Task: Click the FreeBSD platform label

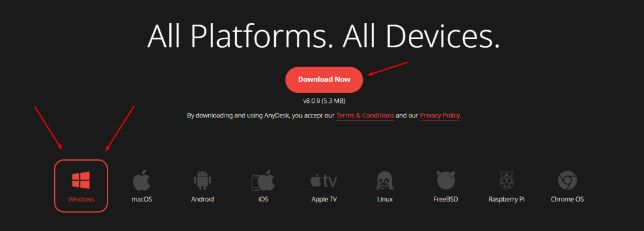Action: coord(446,200)
